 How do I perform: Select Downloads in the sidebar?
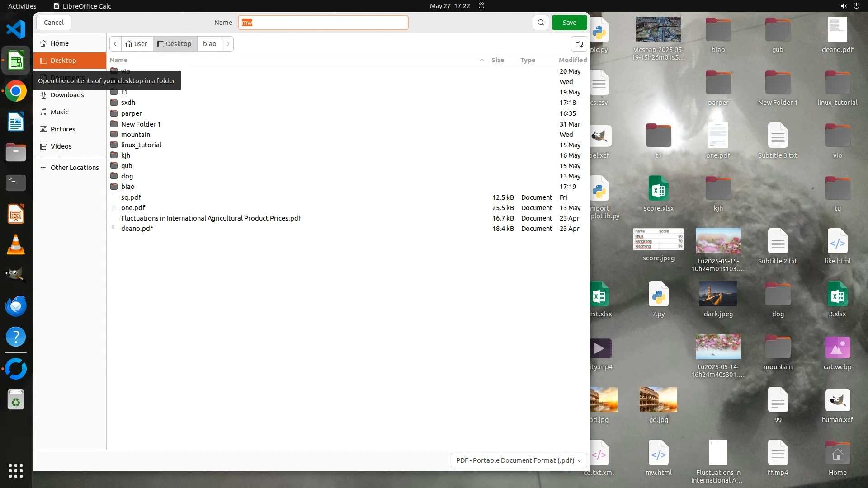pyautogui.click(x=67, y=95)
